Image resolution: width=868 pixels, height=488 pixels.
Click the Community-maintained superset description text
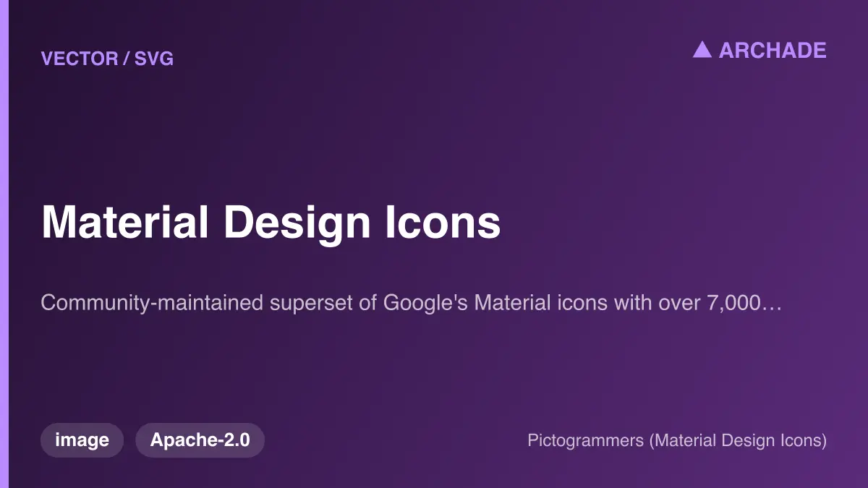click(x=412, y=303)
